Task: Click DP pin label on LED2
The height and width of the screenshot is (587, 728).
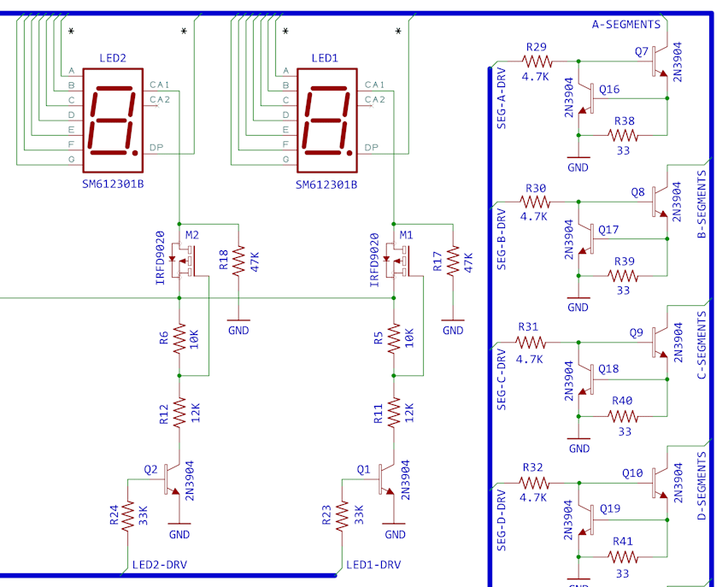Action: coord(156,147)
